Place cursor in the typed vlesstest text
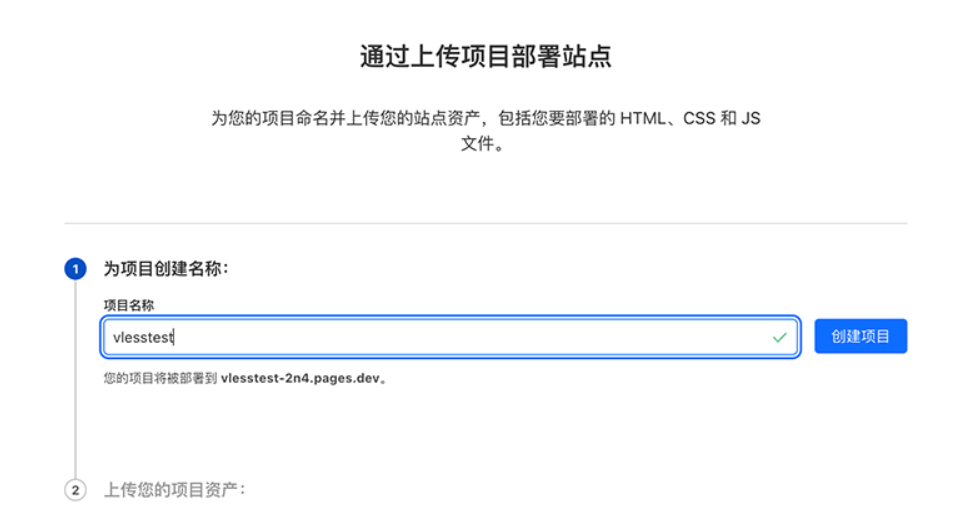 tap(144, 338)
